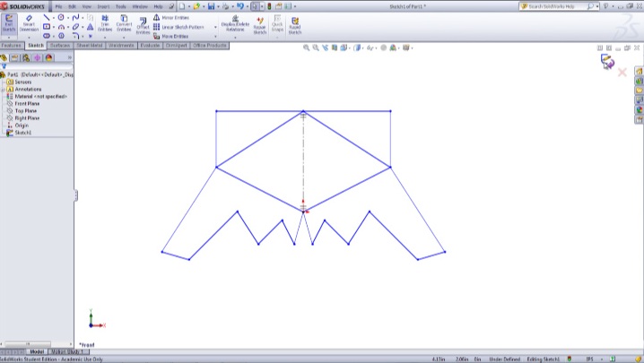Select the Arc sketch tool
Viewport: 644px width, 363px height.
61,27
